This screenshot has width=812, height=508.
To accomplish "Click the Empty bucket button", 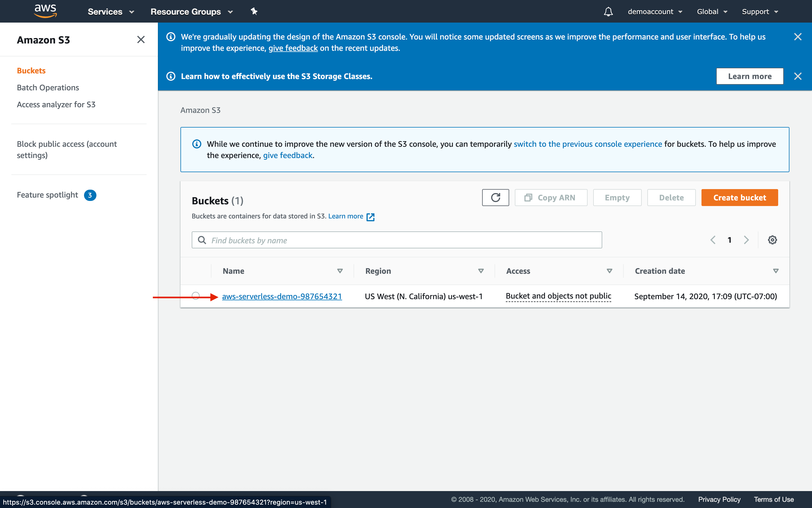I will (617, 198).
